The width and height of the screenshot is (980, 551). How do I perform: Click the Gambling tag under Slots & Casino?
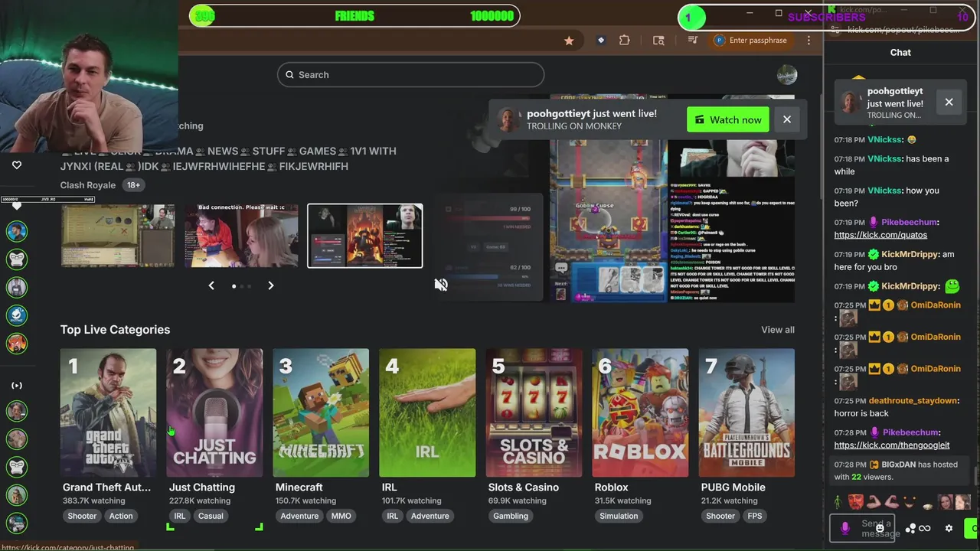(x=511, y=516)
